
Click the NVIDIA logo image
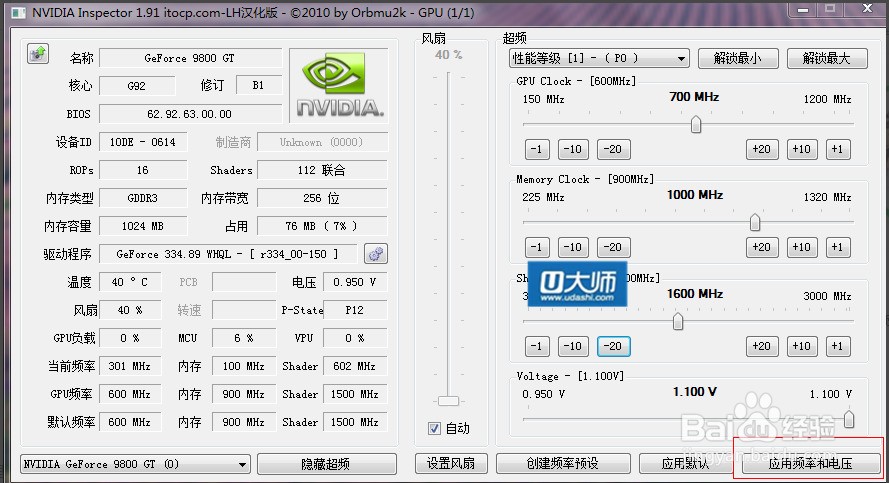[x=338, y=85]
